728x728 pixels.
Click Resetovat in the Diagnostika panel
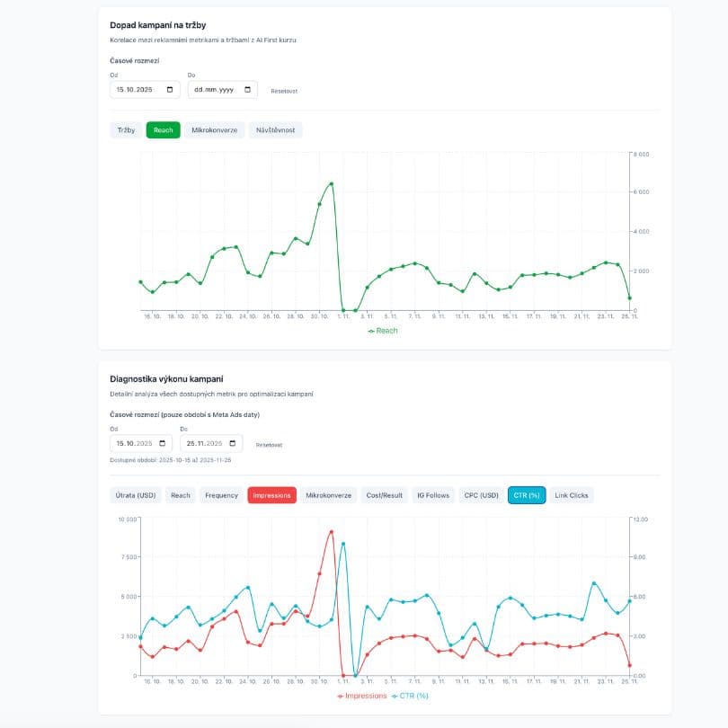[270, 443]
